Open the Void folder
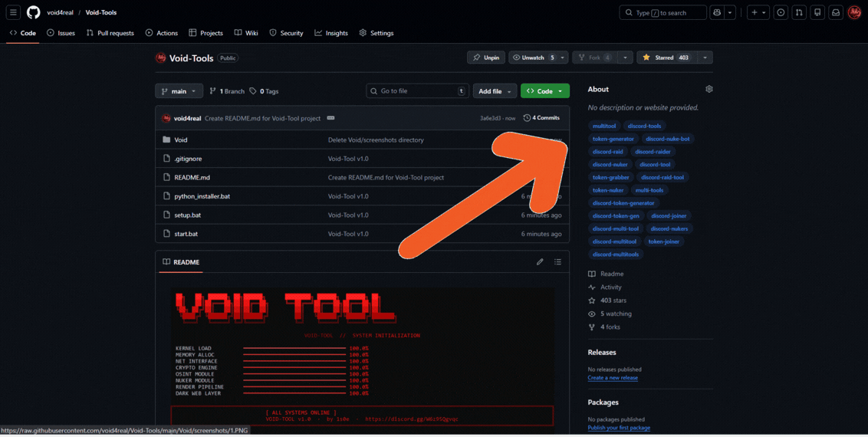868x437 pixels. pos(180,140)
